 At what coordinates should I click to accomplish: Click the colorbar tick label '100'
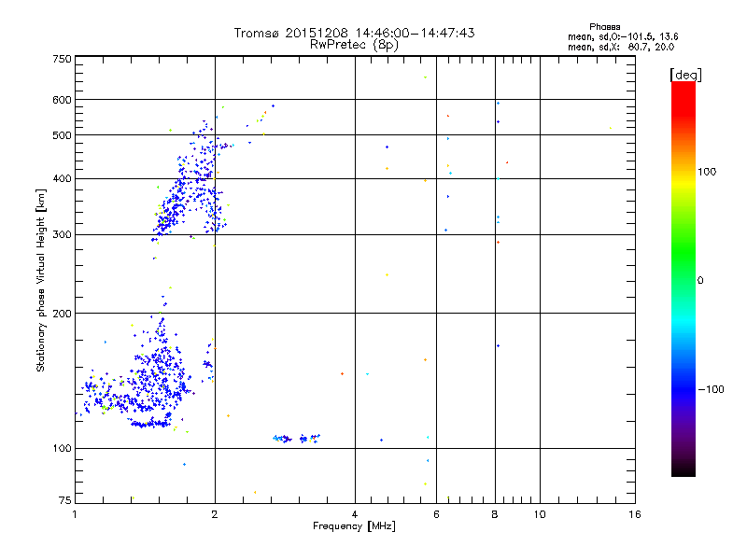point(707,172)
